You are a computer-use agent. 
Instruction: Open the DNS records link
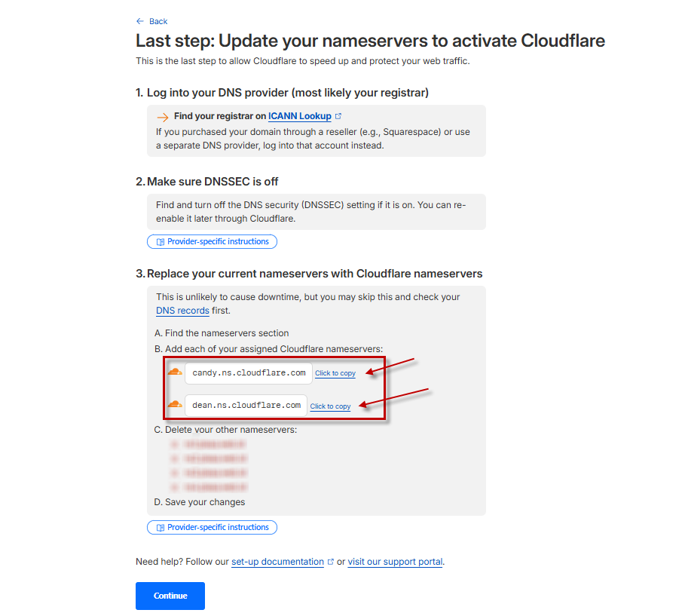182,311
